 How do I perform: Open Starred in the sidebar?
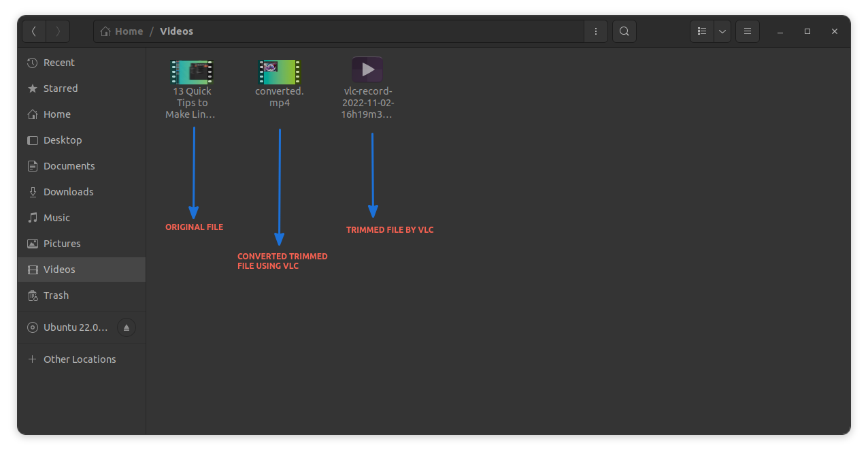click(60, 88)
